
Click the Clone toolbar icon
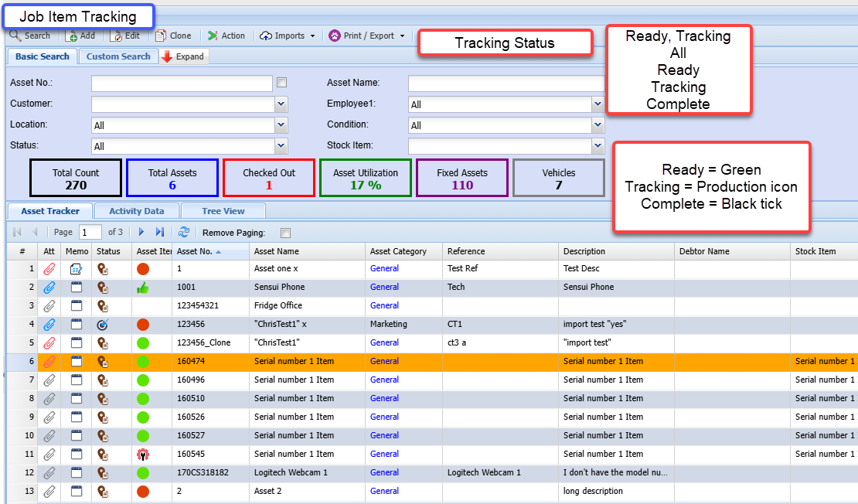[161, 36]
